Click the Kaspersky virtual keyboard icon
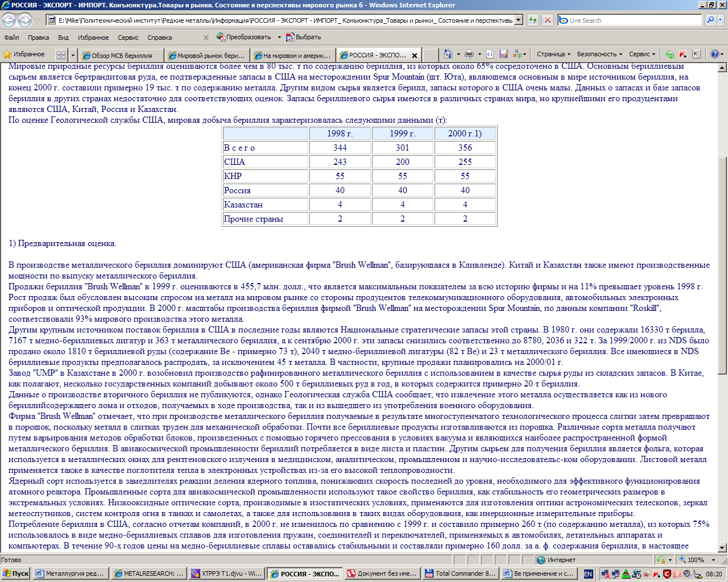The height and width of the screenshot is (582, 728). [696, 55]
